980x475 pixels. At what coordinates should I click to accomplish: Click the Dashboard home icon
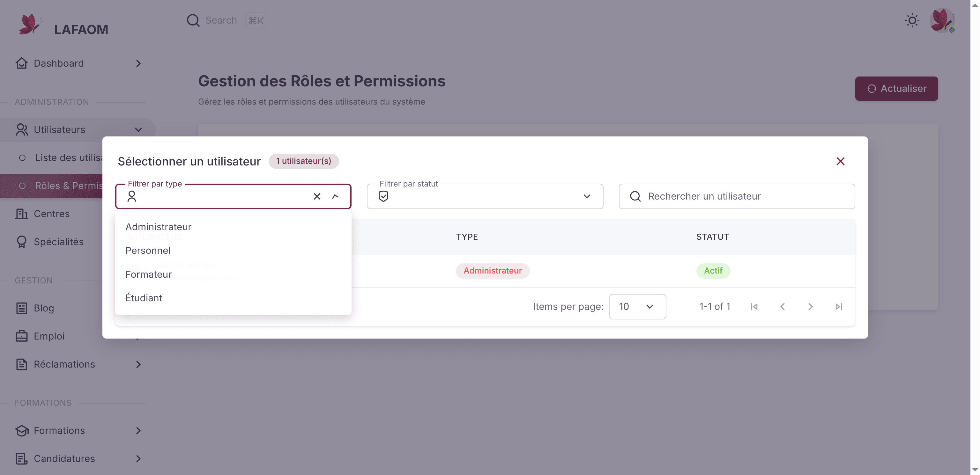(22, 63)
